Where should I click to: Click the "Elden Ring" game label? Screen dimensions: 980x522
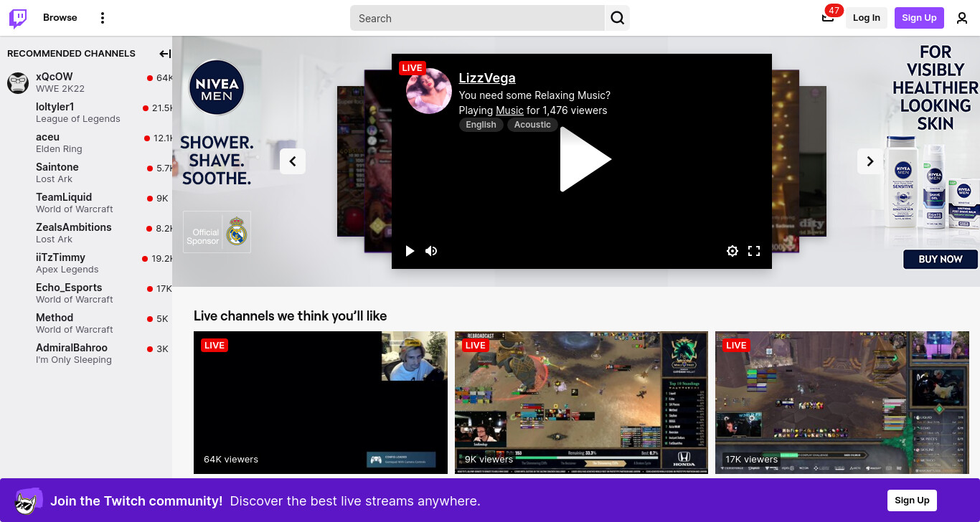[59, 149]
